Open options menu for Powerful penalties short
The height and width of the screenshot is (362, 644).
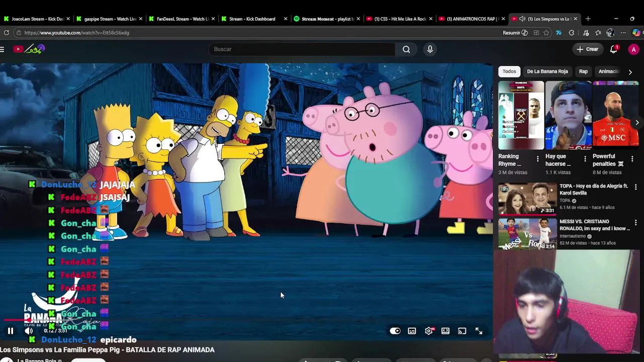pos(632,159)
